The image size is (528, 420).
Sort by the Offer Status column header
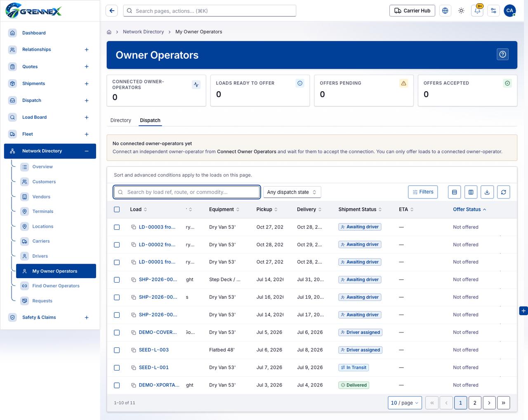(469, 210)
